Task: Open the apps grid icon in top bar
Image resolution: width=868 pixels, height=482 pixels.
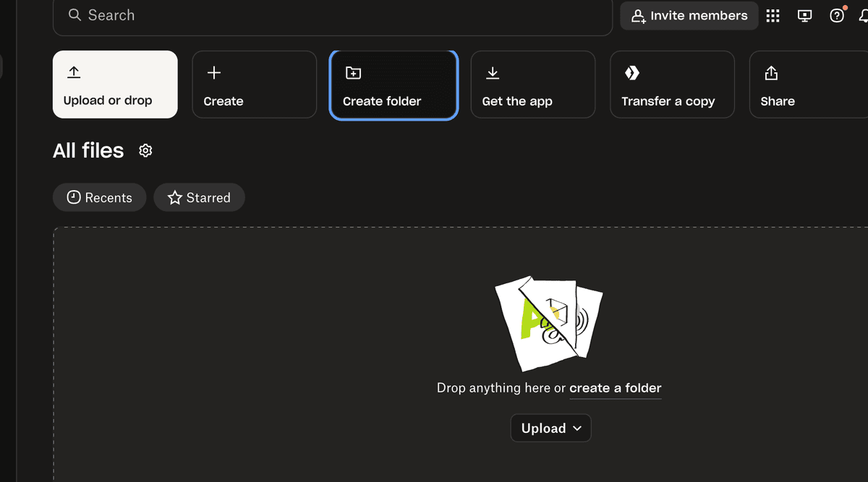Action: coord(773,15)
